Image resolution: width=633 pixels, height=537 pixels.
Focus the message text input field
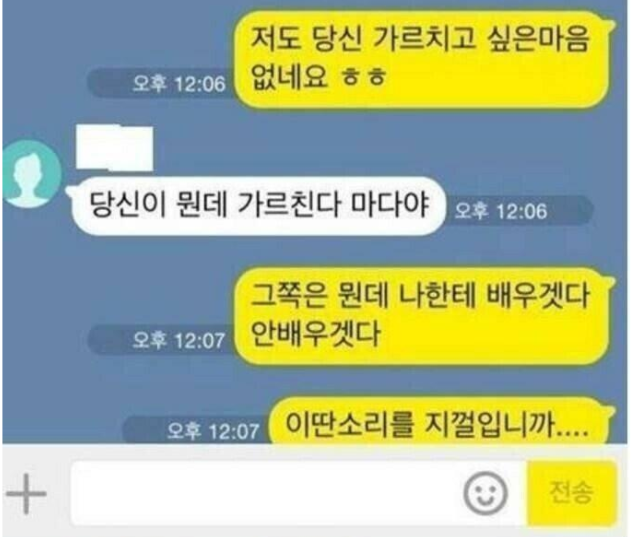298,493
